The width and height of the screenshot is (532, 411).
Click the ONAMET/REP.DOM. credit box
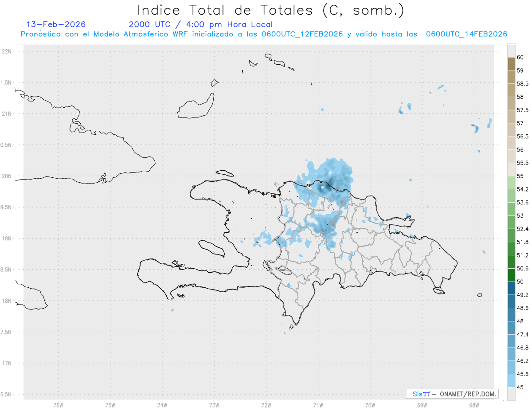pyautogui.click(x=452, y=394)
